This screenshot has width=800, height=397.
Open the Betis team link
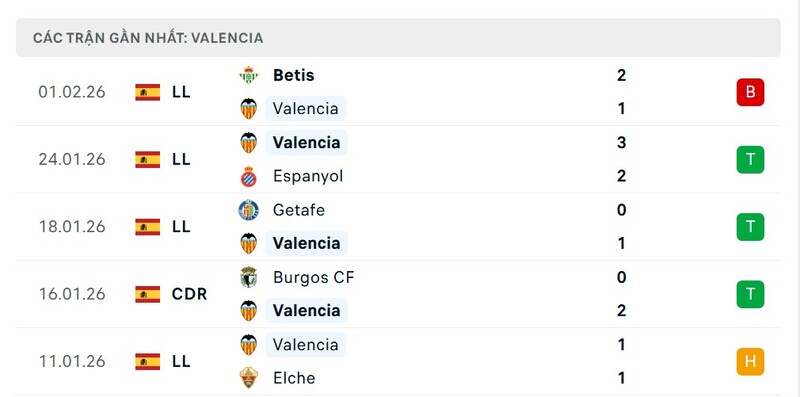click(x=293, y=75)
